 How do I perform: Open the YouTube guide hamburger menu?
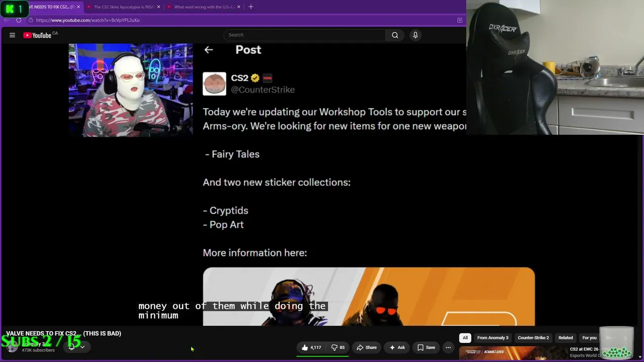tap(12, 35)
